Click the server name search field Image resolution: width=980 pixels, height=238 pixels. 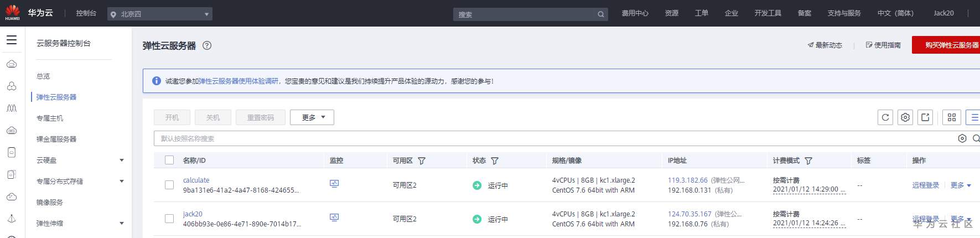pyautogui.click(x=553, y=138)
